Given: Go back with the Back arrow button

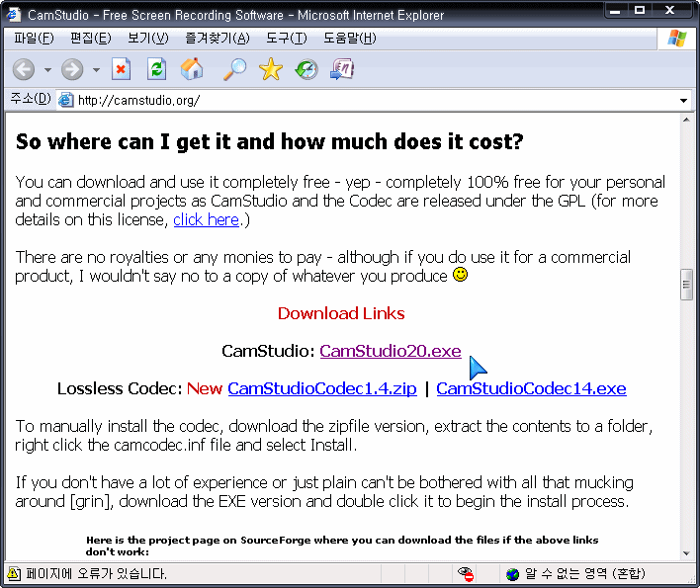Looking at the screenshot, I should coord(23,69).
